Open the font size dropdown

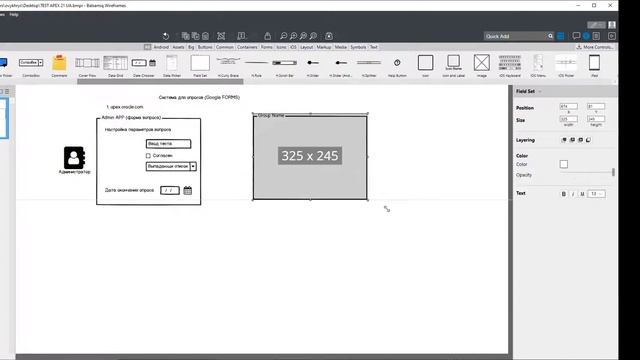point(596,194)
